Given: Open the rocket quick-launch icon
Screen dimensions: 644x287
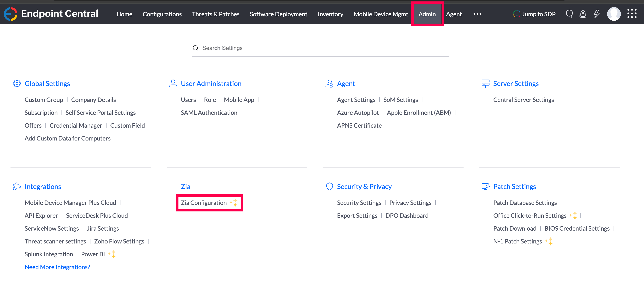Looking at the screenshot, I should (583, 14).
